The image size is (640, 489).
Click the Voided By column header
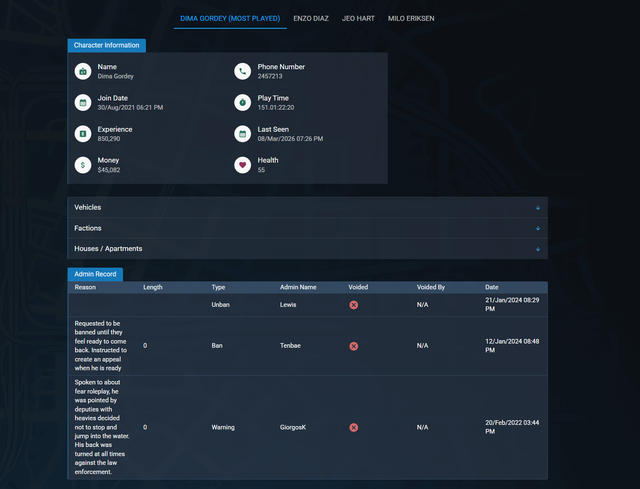click(431, 287)
